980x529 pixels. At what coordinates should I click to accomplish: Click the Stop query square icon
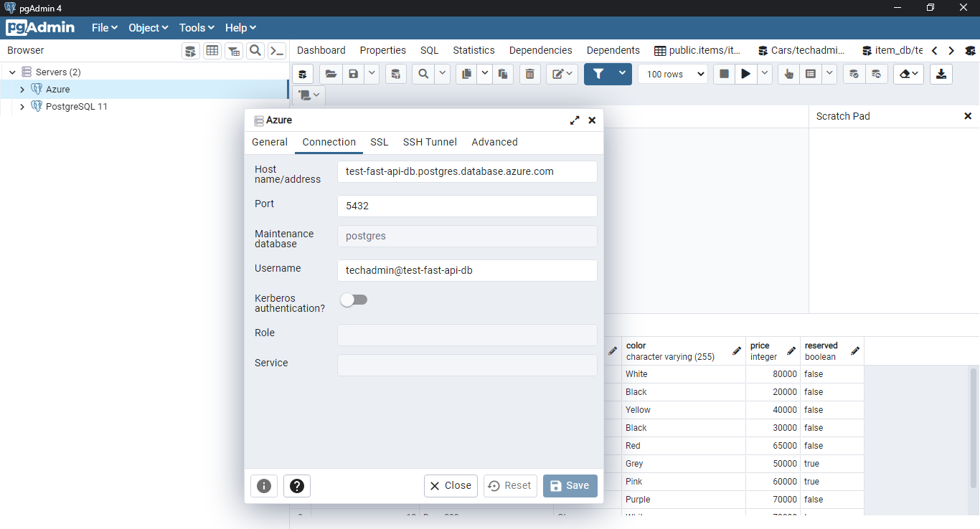pyautogui.click(x=725, y=74)
